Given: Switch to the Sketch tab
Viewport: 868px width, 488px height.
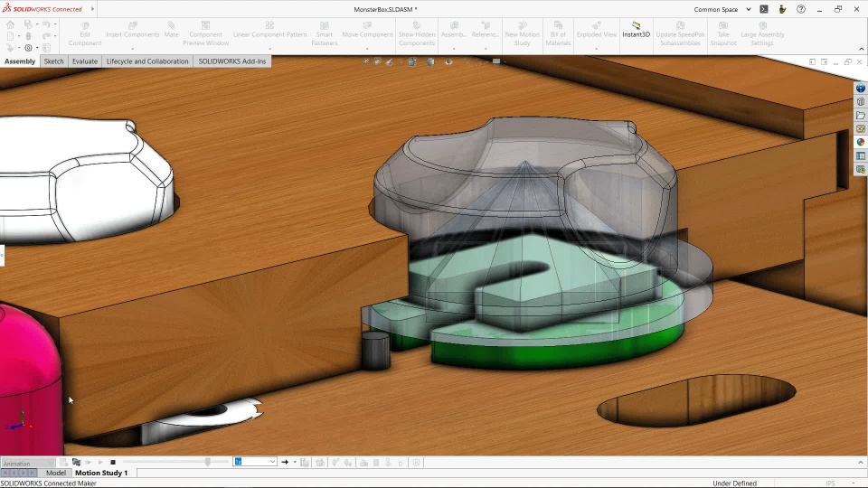Looking at the screenshot, I should [54, 61].
